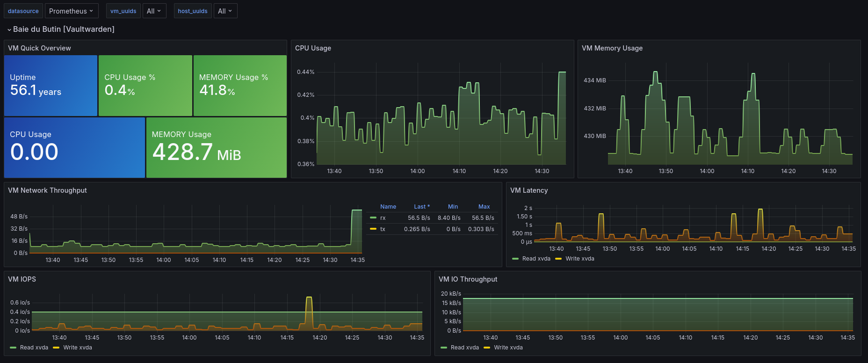Open the VM Network Throughput panel title menu
Viewport: 868px width, 363px height.
(x=47, y=190)
